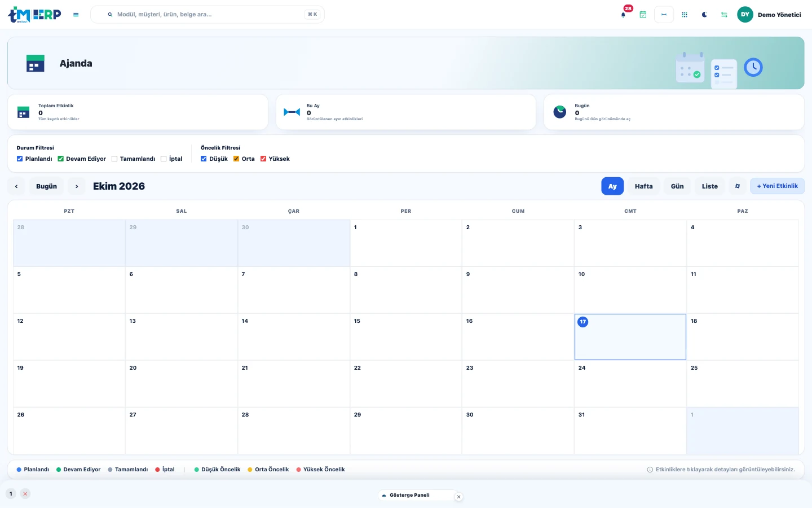The height and width of the screenshot is (508, 812).
Task: Uncheck the Orta priority filter
Action: tap(236, 159)
